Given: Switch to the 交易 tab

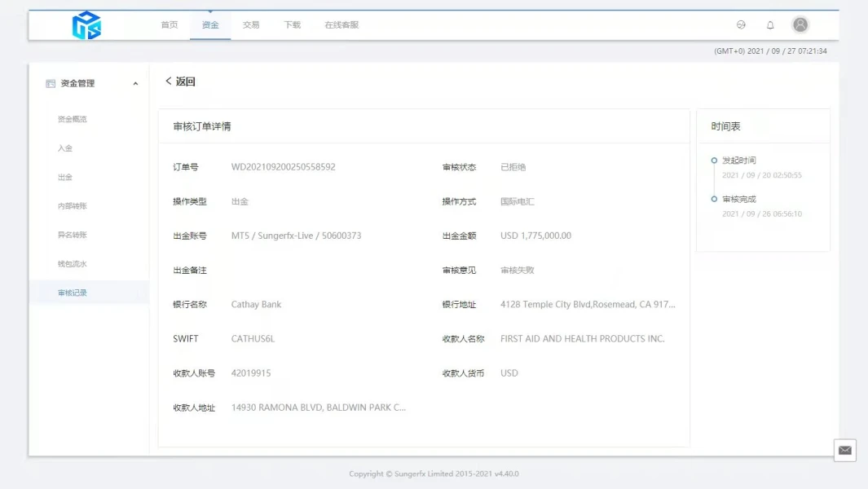Looking at the screenshot, I should 251,25.
